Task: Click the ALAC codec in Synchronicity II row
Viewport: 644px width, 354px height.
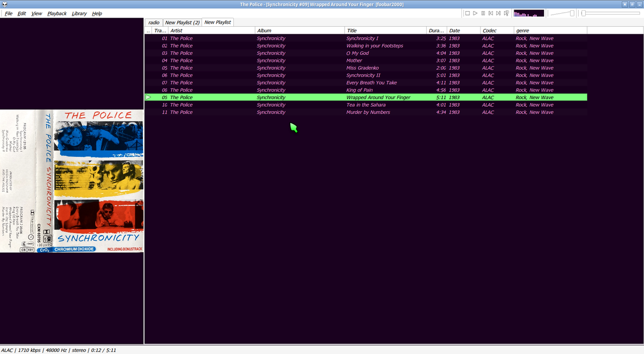Action: click(x=488, y=75)
